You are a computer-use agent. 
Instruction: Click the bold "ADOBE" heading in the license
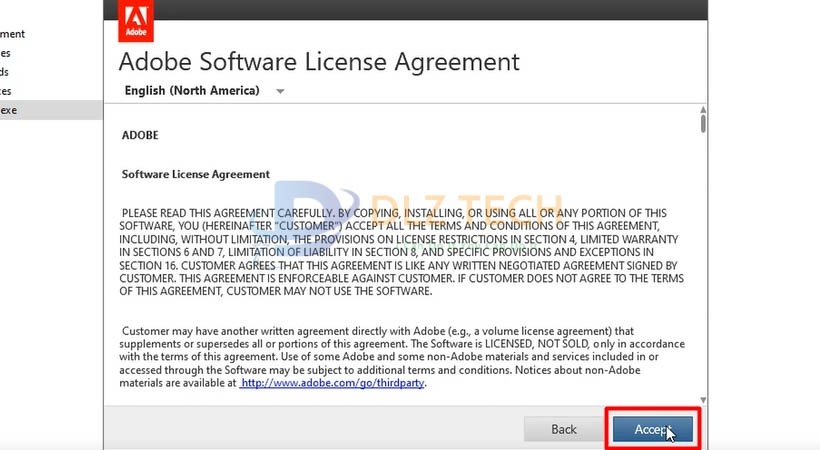coord(140,135)
